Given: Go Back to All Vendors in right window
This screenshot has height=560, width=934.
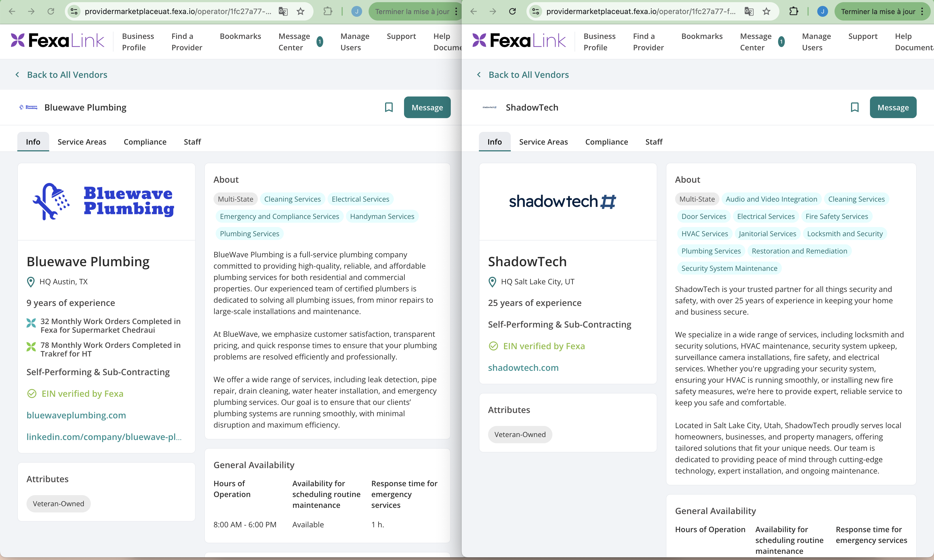Looking at the screenshot, I should (x=529, y=75).
